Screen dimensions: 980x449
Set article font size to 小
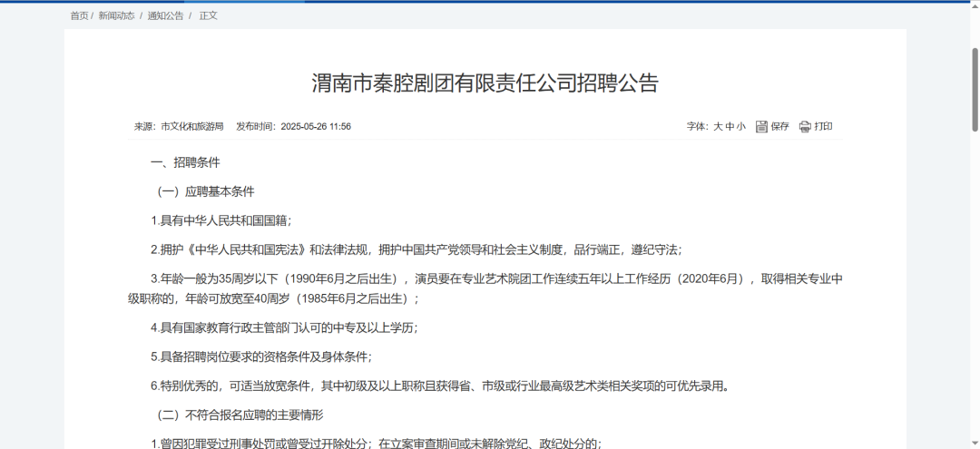[x=741, y=127]
